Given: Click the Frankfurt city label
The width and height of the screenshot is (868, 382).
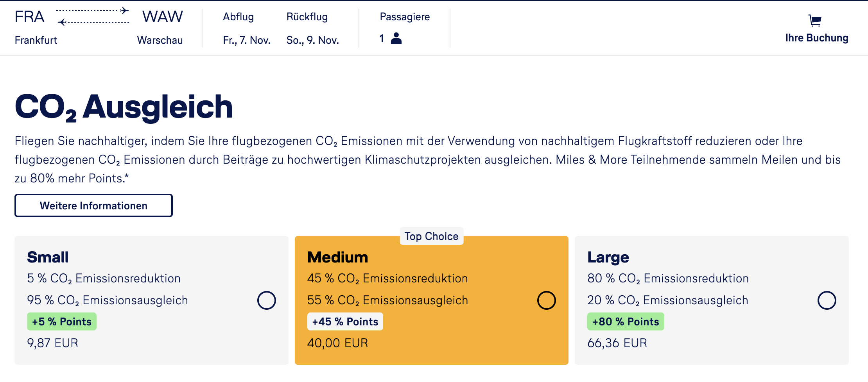Looking at the screenshot, I should coord(36,39).
